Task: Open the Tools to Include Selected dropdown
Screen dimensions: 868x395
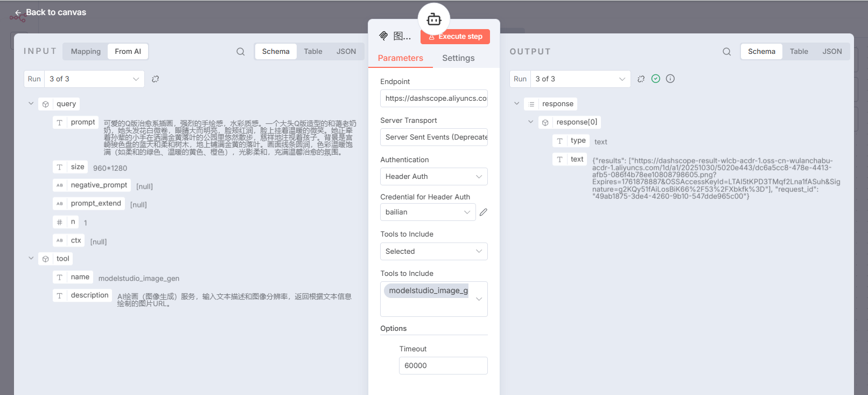Action: click(x=434, y=252)
